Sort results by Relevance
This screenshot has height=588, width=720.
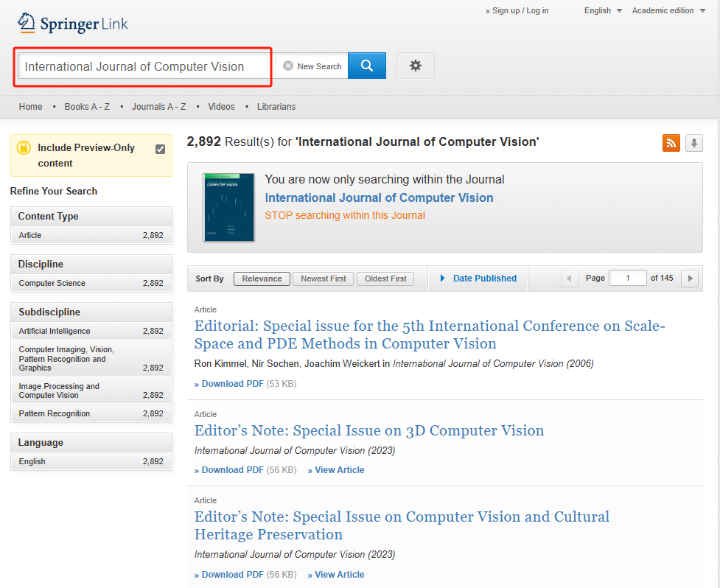click(x=262, y=279)
